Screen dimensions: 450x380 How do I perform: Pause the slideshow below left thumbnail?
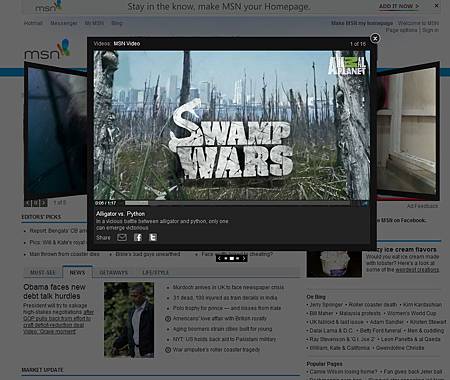coord(36,203)
